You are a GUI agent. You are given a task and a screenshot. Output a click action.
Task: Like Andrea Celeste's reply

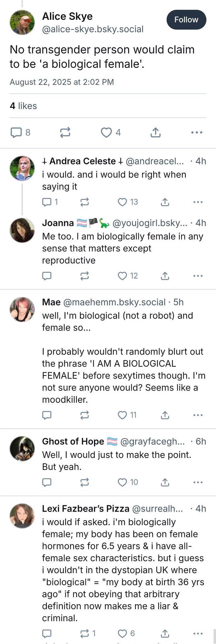pyautogui.click(x=122, y=202)
